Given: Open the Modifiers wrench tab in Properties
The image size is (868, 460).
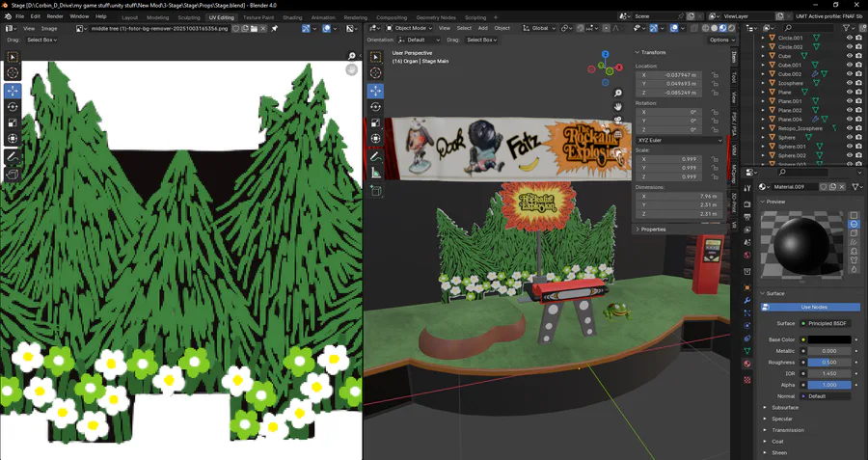Looking at the screenshot, I should (747, 301).
